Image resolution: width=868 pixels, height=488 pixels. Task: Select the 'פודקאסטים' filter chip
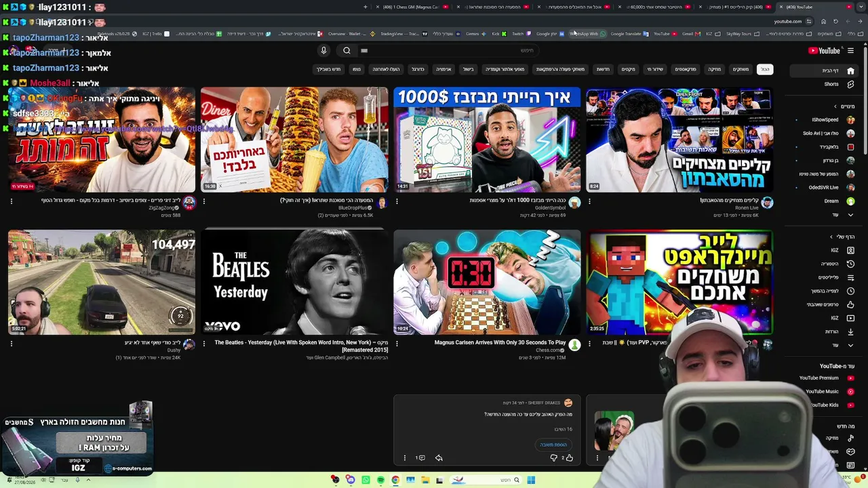[686, 69]
